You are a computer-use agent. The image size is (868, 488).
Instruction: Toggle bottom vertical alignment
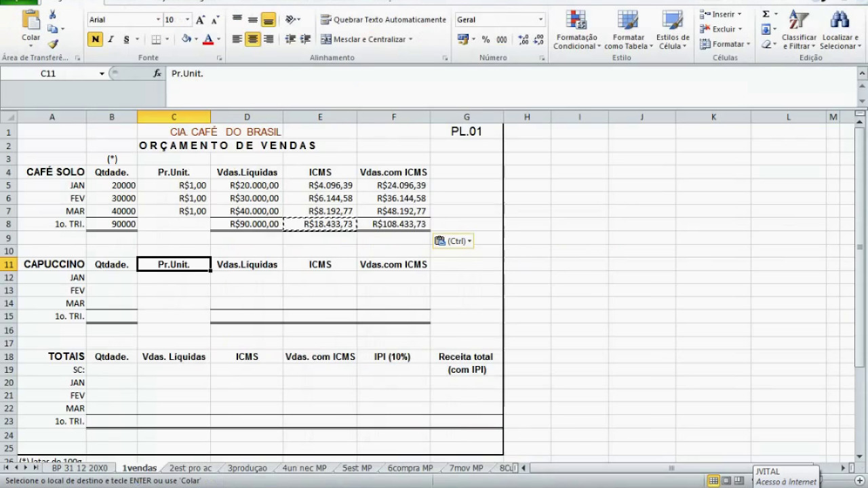[x=268, y=20]
